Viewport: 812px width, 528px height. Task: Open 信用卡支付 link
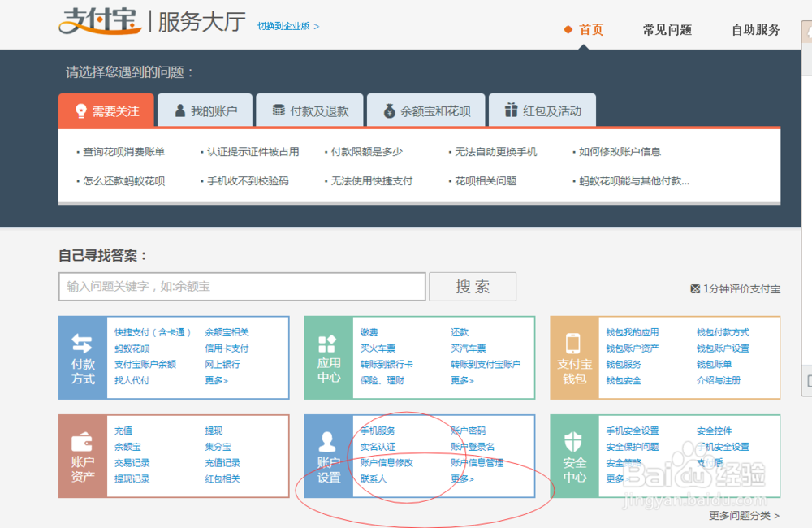[227, 348]
